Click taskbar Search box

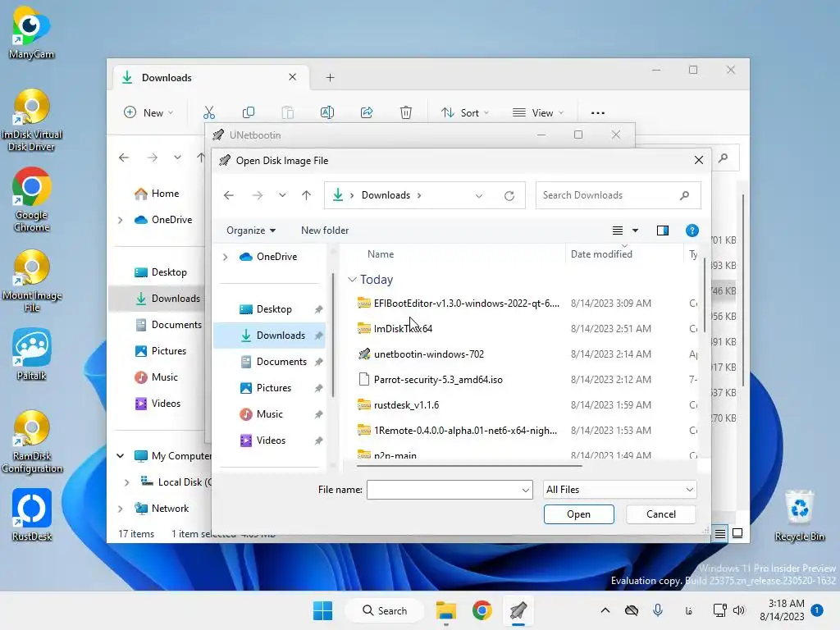385,610
